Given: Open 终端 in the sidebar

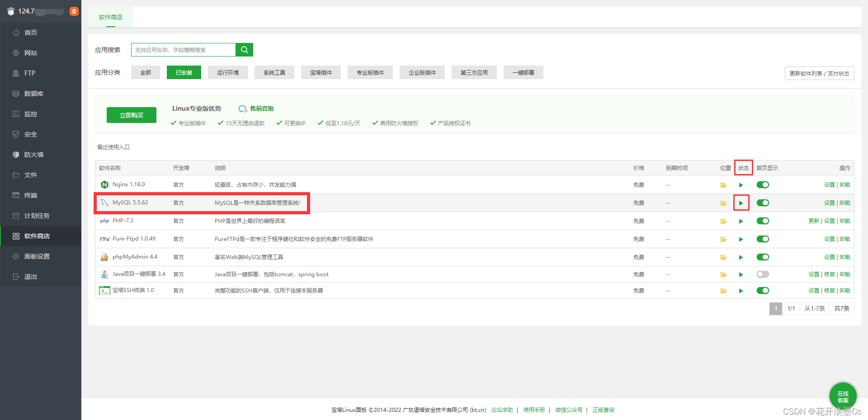Looking at the screenshot, I should pyautogui.click(x=41, y=195).
